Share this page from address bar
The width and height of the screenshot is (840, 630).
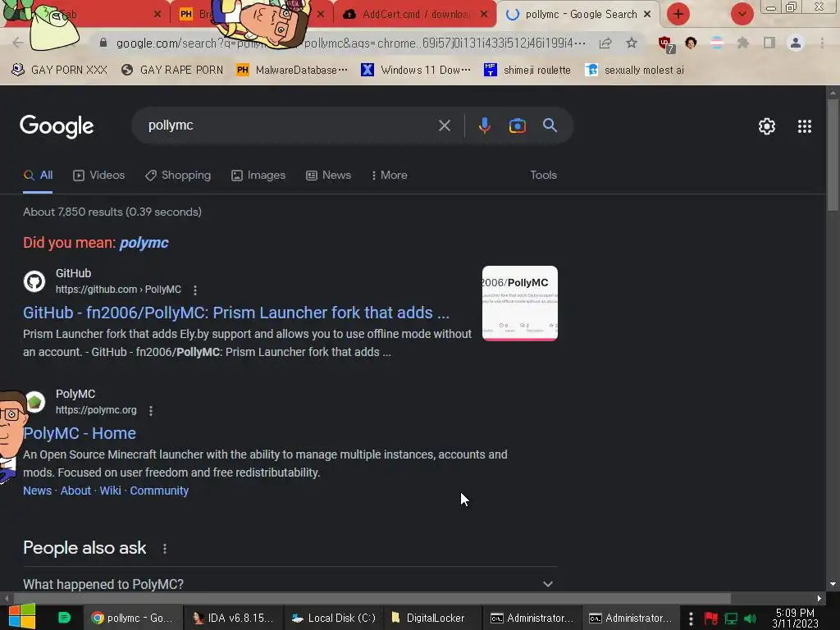[605, 43]
